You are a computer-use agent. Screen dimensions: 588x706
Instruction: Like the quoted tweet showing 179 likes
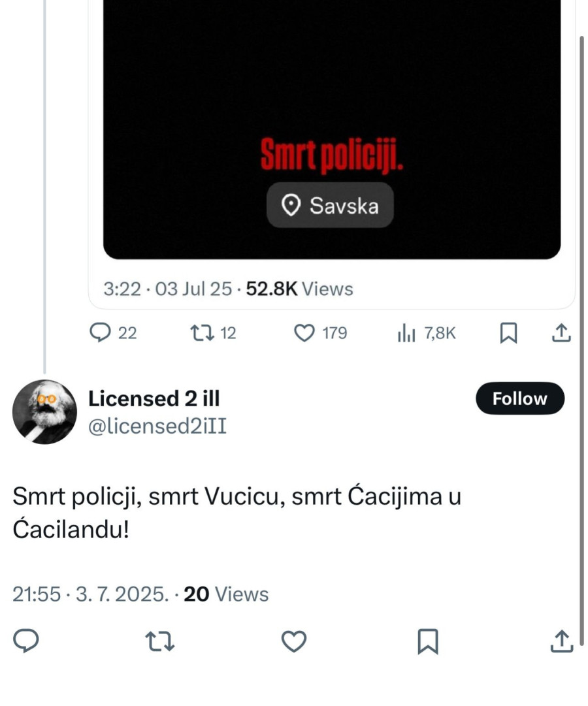point(303,333)
